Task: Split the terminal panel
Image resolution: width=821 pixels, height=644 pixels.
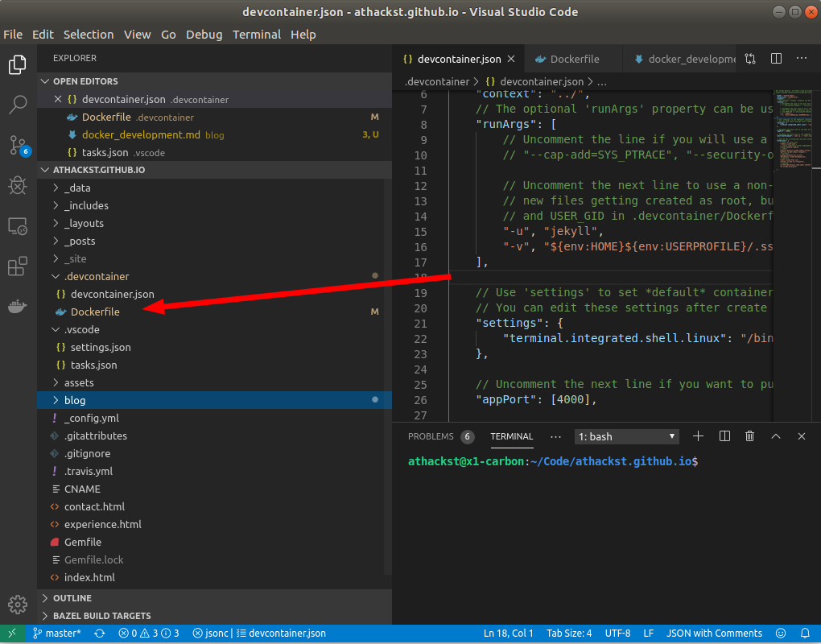Action: click(724, 436)
